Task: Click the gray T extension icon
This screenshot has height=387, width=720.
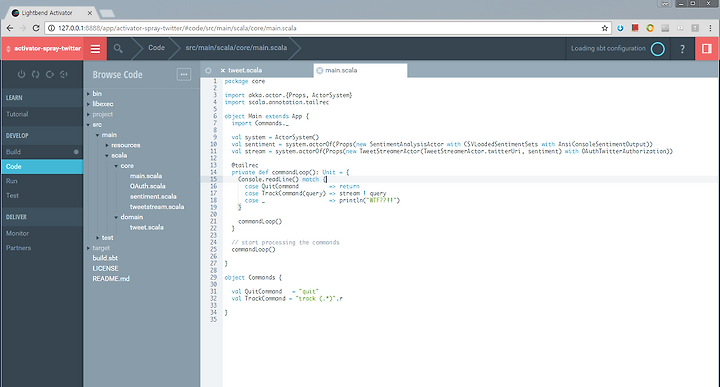Action: coord(695,28)
